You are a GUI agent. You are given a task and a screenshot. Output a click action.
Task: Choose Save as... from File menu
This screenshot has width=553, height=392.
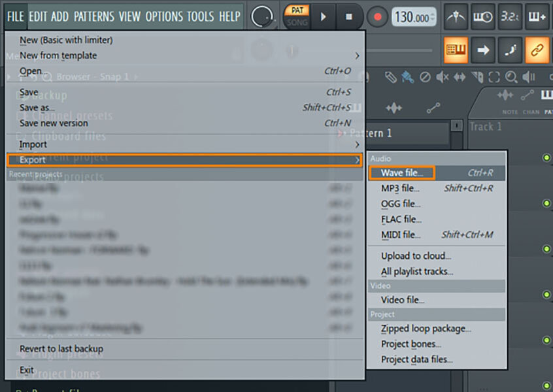tap(184, 108)
